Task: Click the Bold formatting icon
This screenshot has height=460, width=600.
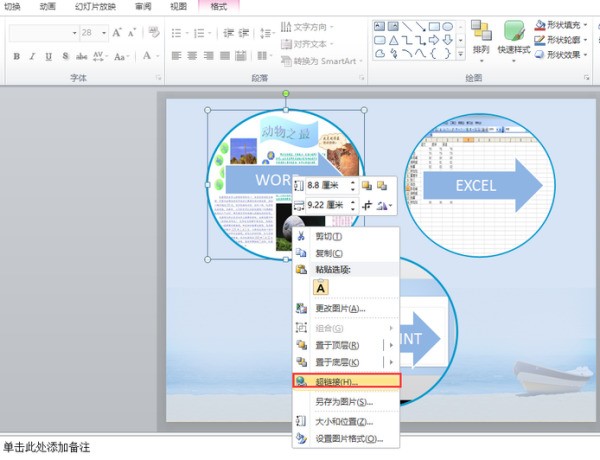Action: tap(17, 57)
